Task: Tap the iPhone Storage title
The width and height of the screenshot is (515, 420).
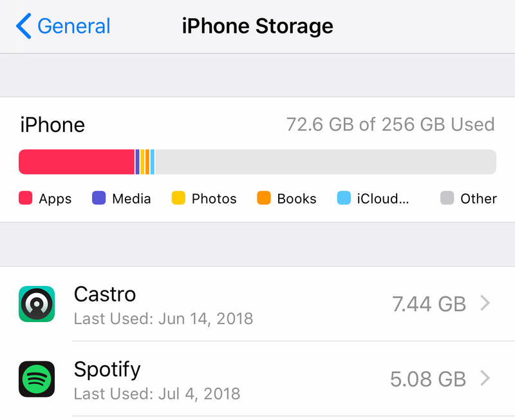Action: click(x=257, y=26)
